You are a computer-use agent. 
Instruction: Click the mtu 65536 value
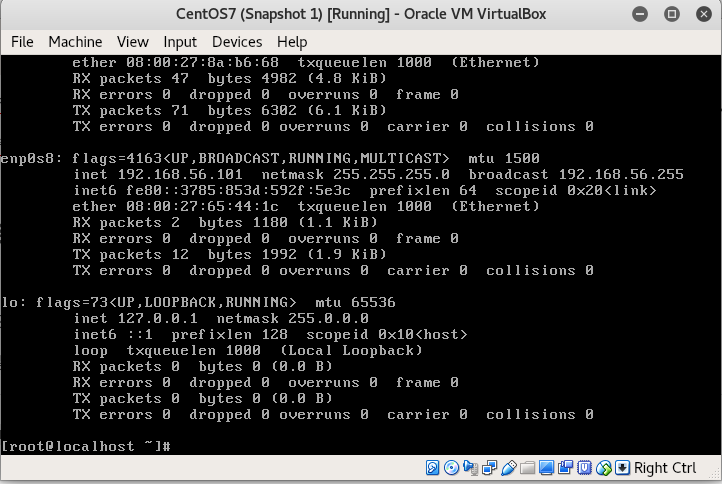click(x=355, y=303)
